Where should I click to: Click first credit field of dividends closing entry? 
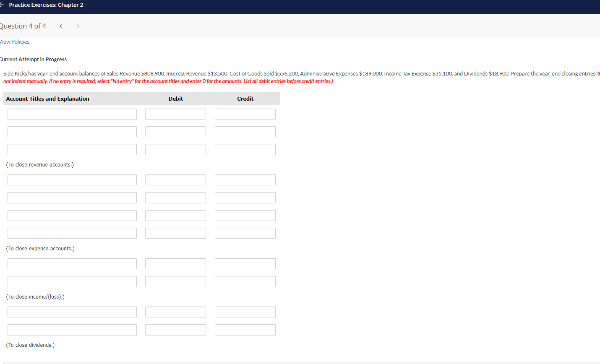[245, 312]
